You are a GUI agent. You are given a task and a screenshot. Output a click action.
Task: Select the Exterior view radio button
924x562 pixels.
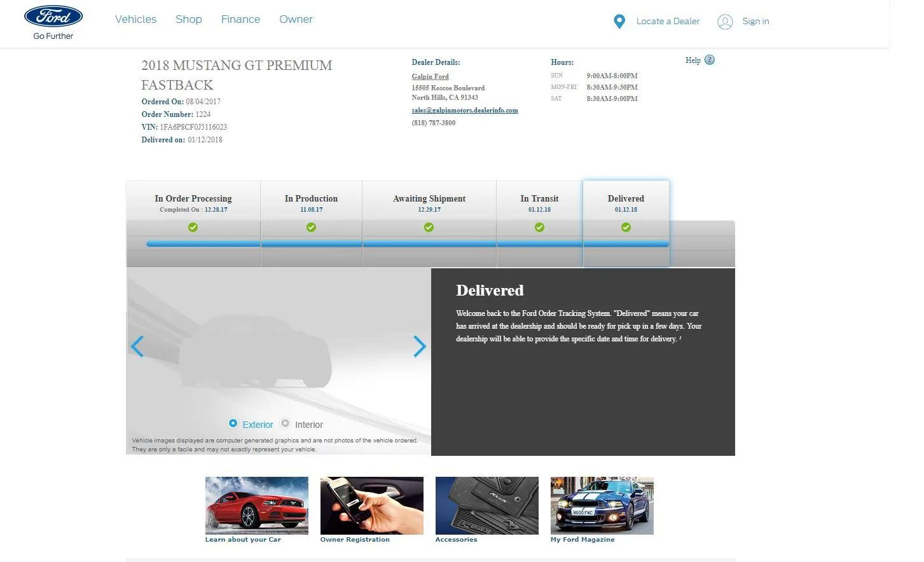click(233, 423)
